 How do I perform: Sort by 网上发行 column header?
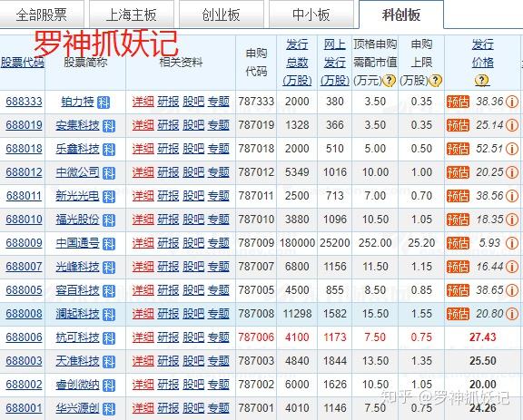(x=334, y=63)
